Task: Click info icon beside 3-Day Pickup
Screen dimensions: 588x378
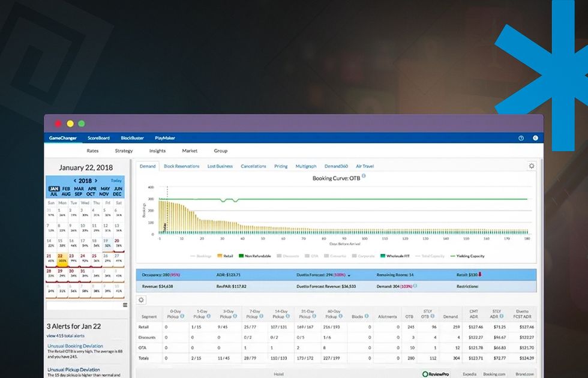Action: [x=235, y=317]
